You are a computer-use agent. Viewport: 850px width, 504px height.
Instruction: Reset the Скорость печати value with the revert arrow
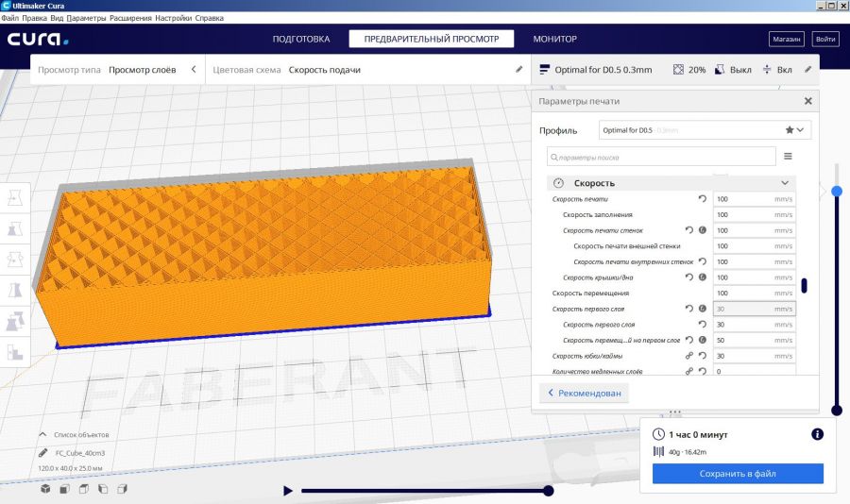(702, 199)
